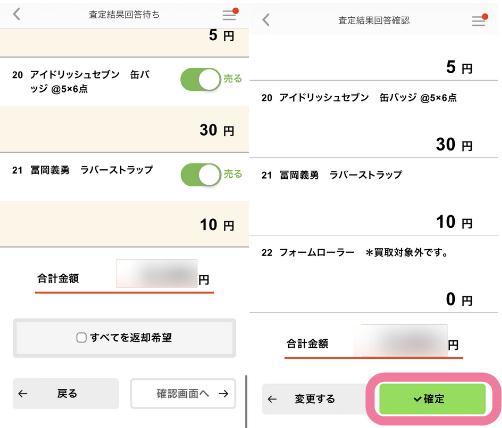The height and width of the screenshot is (428, 502).
Task: Click the 変更する button
Action: click(315, 399)
